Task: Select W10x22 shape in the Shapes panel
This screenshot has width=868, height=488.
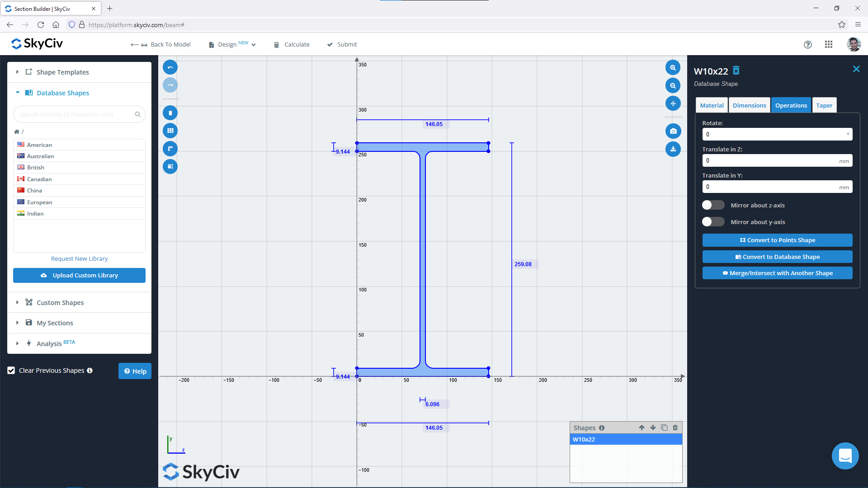Action: [x=626, y=439]
